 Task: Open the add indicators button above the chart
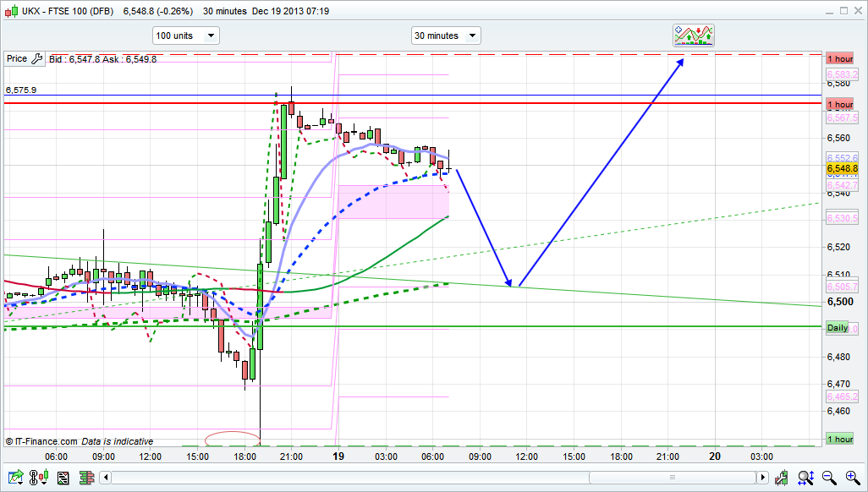[694, 35]
